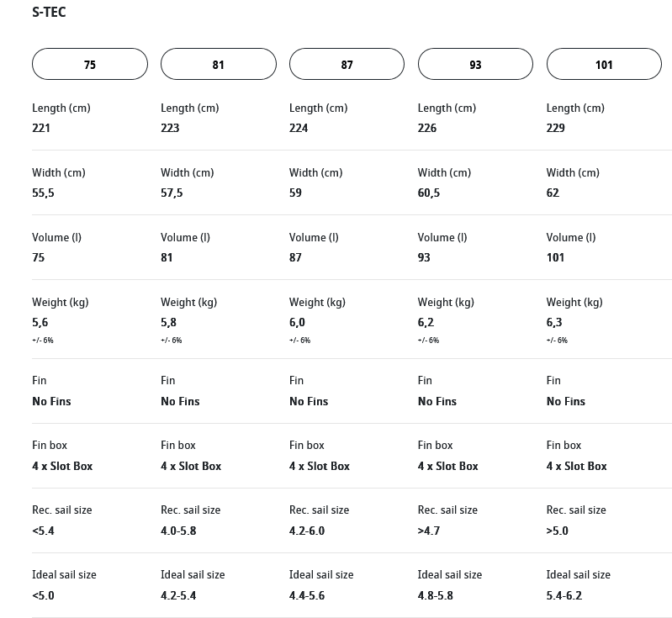Click ideal sail size 4.4-5.6
Viewport: 672px width, 618px height.
(x=307, y=595)
